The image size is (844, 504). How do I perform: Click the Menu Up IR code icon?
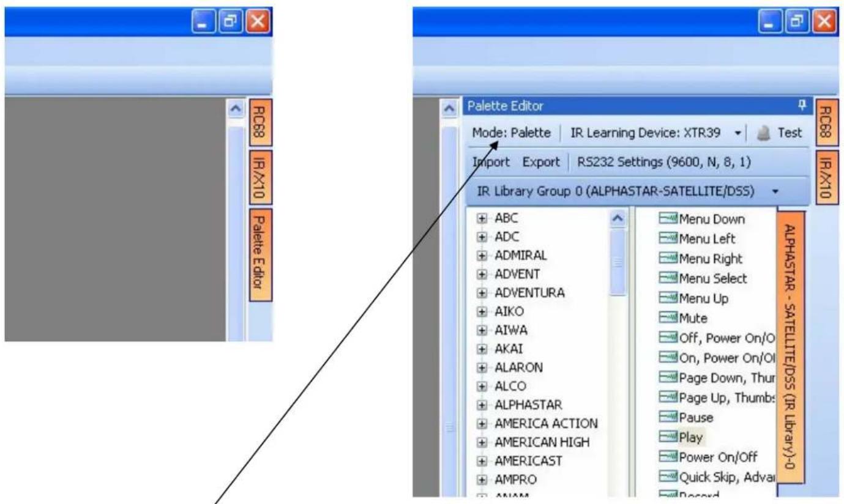(x=668, y=298)
